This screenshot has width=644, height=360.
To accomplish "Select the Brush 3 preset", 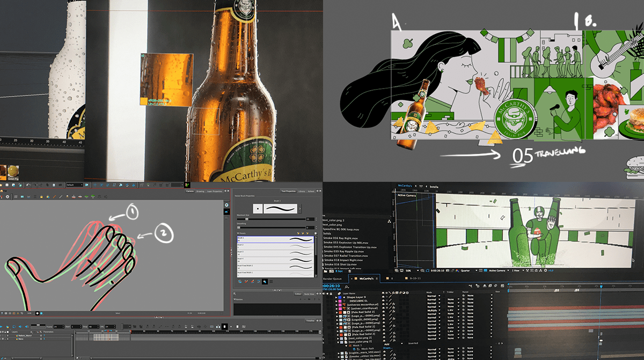I will [x=274, y=253].
